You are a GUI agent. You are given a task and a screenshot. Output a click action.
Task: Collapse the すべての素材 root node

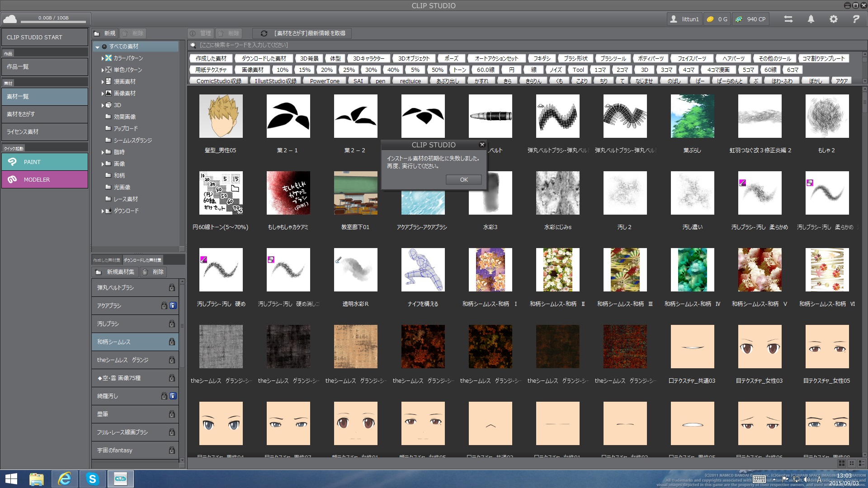[x=97, y=47]
